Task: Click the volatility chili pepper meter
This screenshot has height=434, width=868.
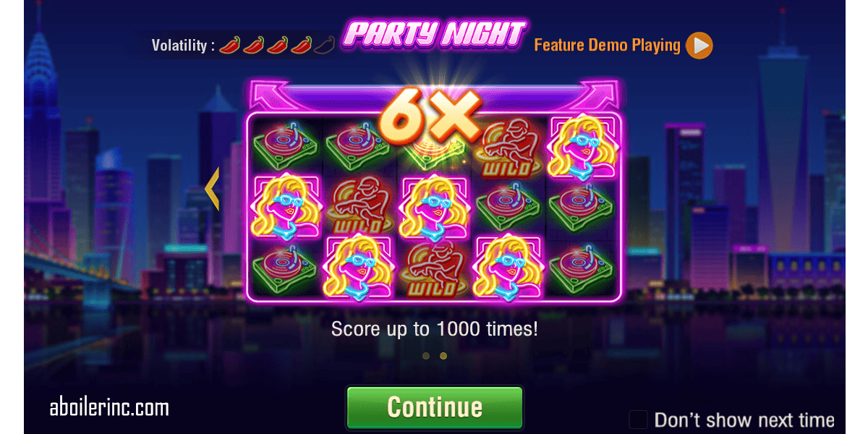Action: point(276,46)
